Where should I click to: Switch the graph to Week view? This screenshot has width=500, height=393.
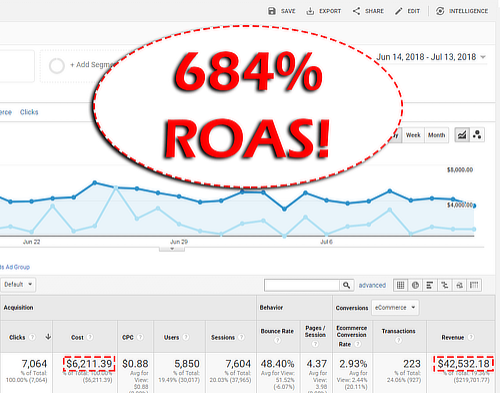(413, 135)
